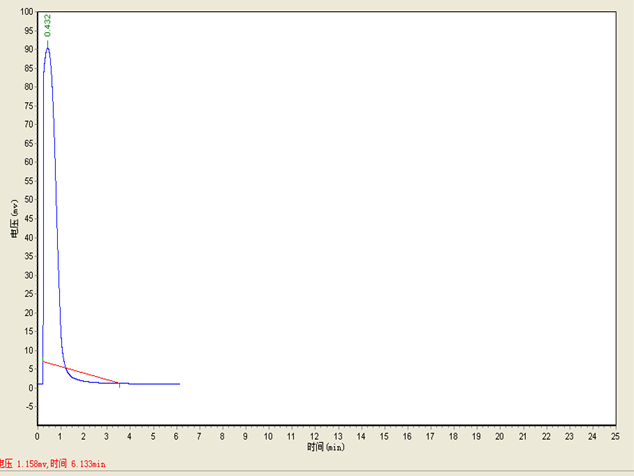
Task: Click the 100 label on the voltage axis
Action: pyautogui.click(x=25, y=13)
